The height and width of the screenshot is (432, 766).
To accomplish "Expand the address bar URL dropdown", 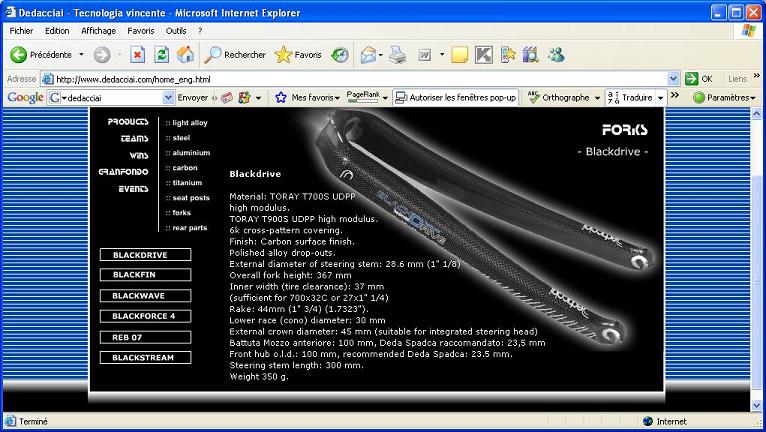I will [x=674, y=78].
